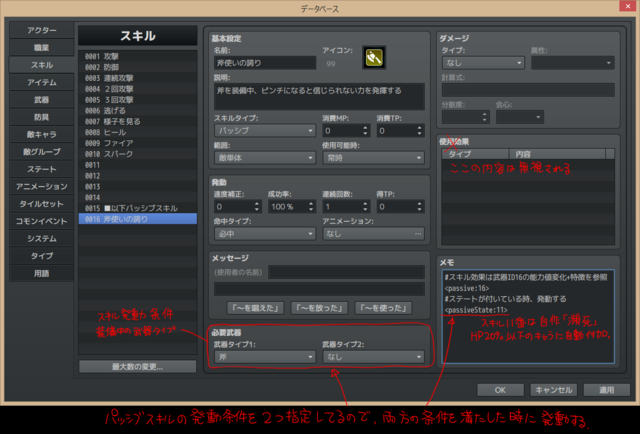Select skill 0016 斧使いの誇り
Screen dimensions: 640x434
coord(138,219)
